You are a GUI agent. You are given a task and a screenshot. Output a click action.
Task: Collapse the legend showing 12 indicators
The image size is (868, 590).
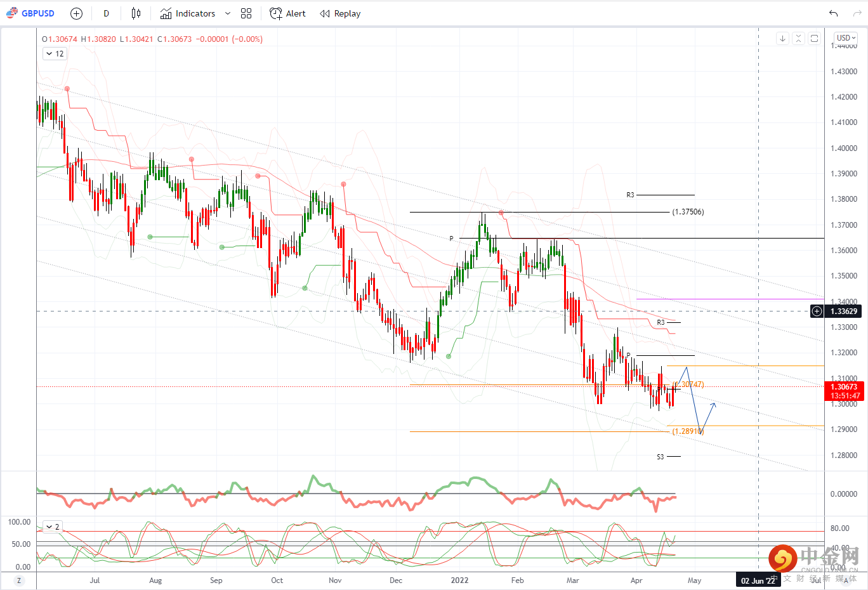click(54, 54)
